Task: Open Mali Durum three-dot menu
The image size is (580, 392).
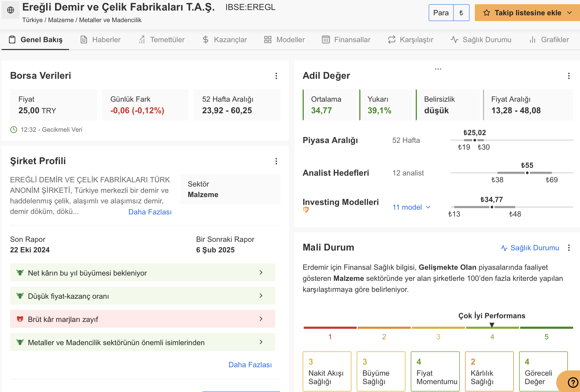Action: [x=569, y=248]
